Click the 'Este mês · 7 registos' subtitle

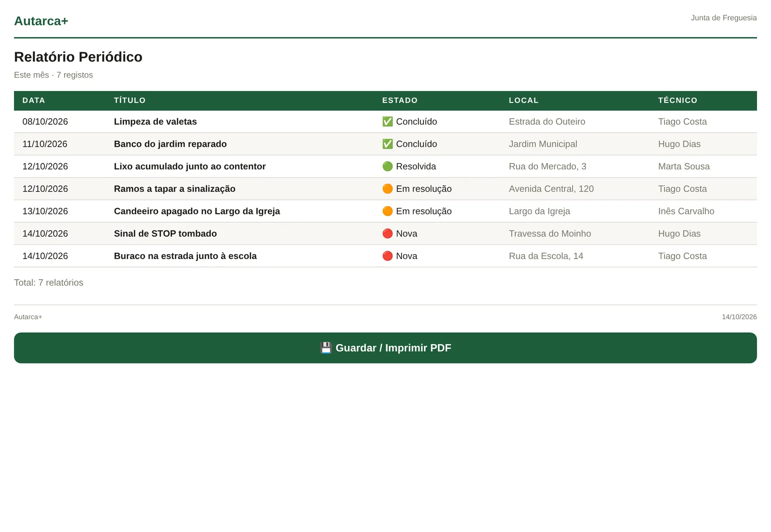[x=53, y=75]
